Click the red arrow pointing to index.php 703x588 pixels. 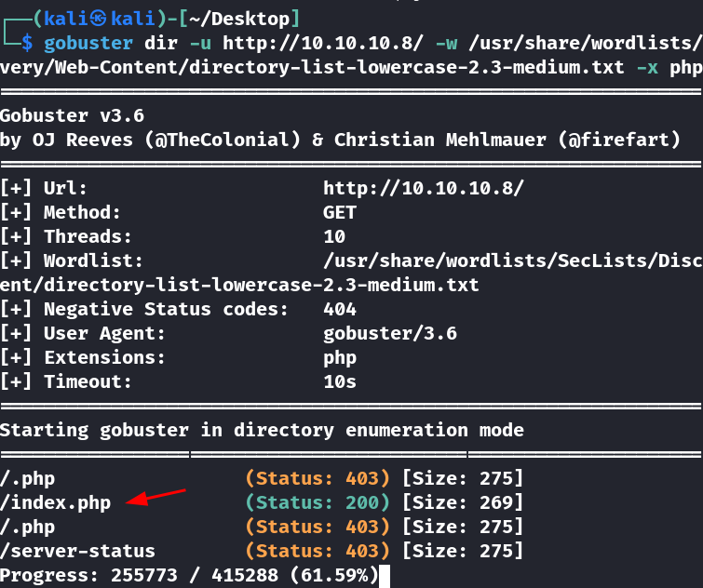[155, 497]
